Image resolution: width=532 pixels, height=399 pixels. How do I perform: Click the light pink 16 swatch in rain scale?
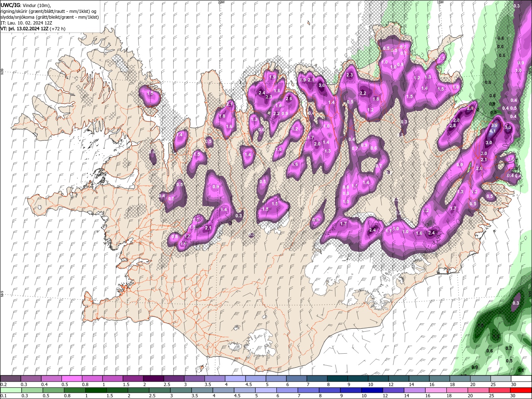pos(436,390)
